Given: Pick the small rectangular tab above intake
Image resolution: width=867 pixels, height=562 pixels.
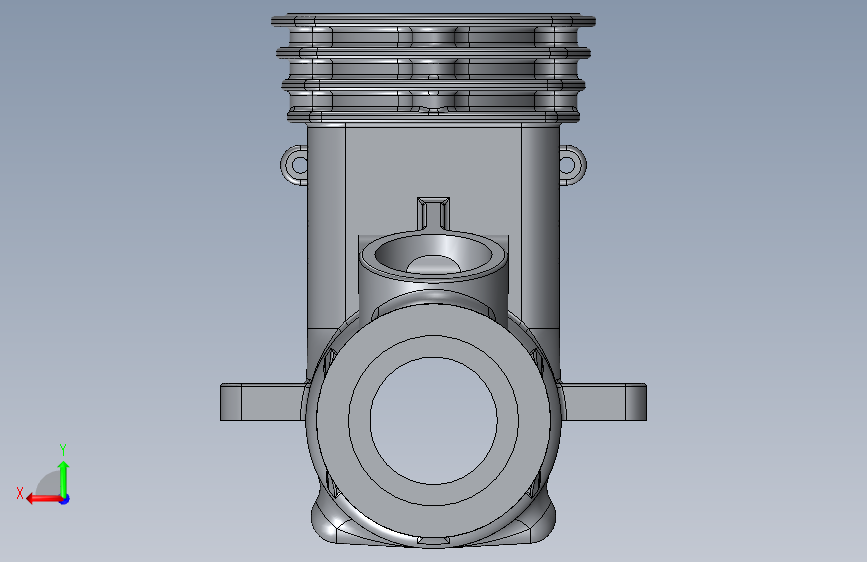Looking at the screenshot, I should click(x=434, y=211).
